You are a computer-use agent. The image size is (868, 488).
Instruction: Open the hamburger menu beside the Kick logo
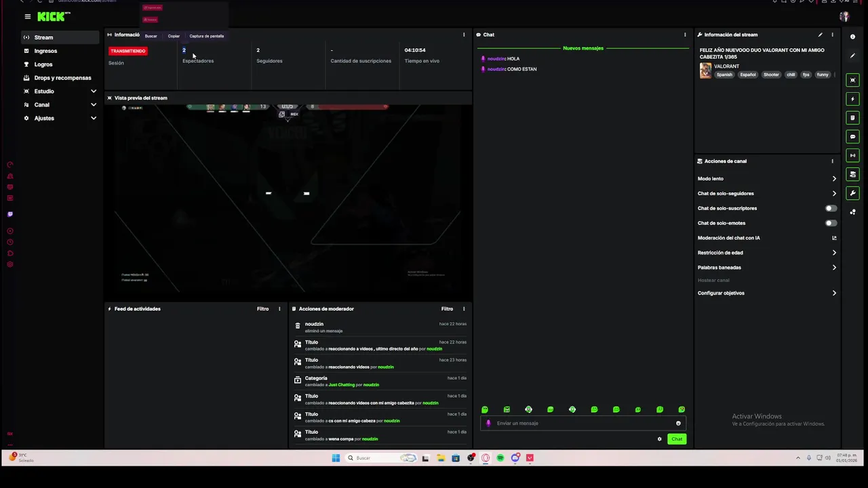coord(27,16)
